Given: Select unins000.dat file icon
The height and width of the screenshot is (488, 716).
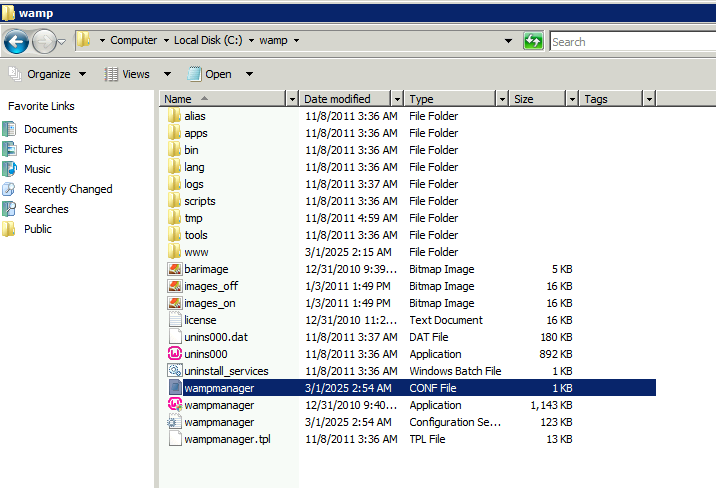Looking at the screenshot, I should [x=175, y=336].
